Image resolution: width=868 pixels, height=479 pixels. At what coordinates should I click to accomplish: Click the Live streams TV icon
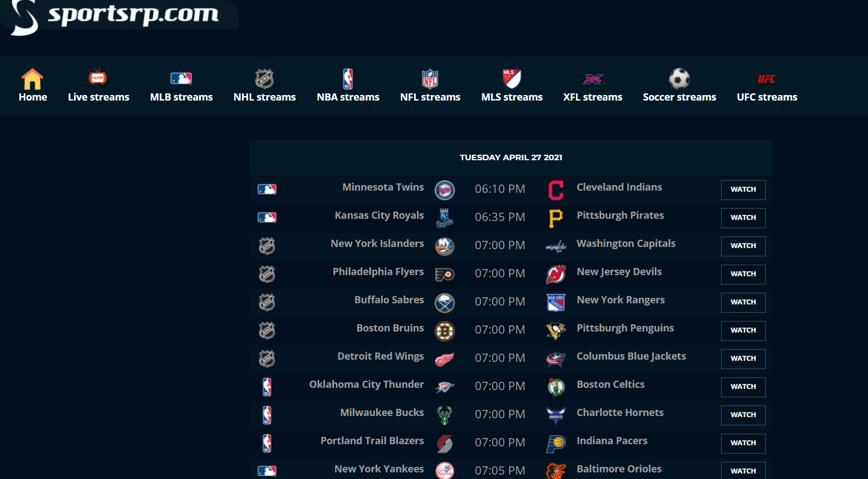tap(98, 77)
